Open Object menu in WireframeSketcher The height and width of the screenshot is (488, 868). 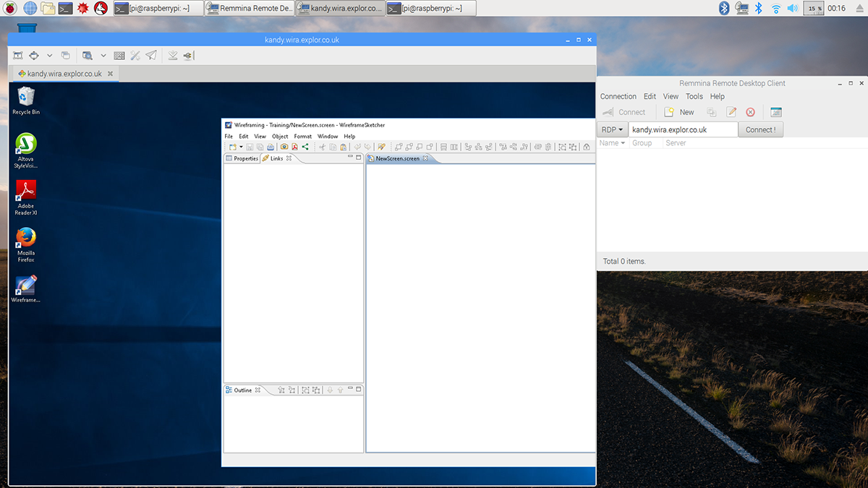pos(280,136)
